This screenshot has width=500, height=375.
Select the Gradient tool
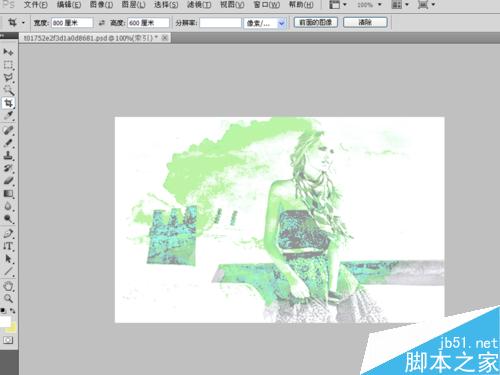8,194
